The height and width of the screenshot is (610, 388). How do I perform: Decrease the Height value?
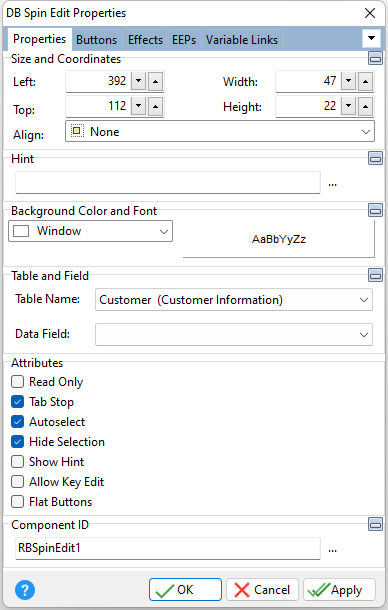click(x=349, y=106)
